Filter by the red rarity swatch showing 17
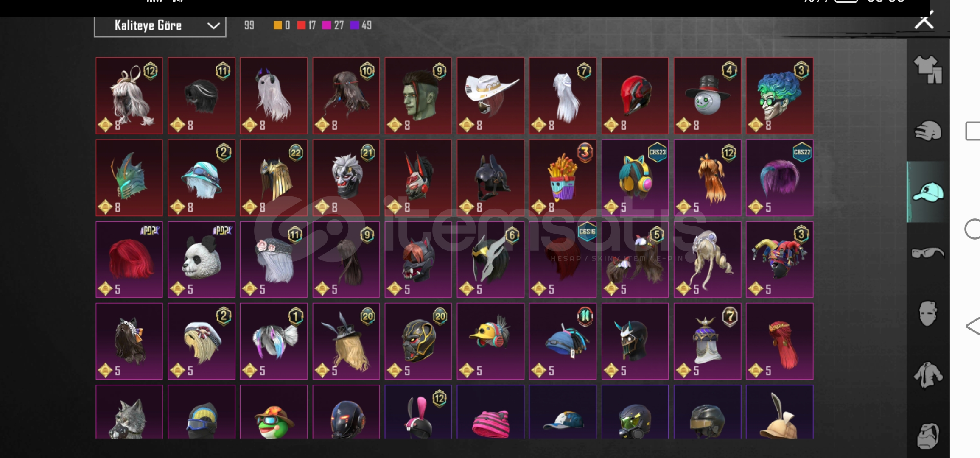 click(x=306, y=25)
